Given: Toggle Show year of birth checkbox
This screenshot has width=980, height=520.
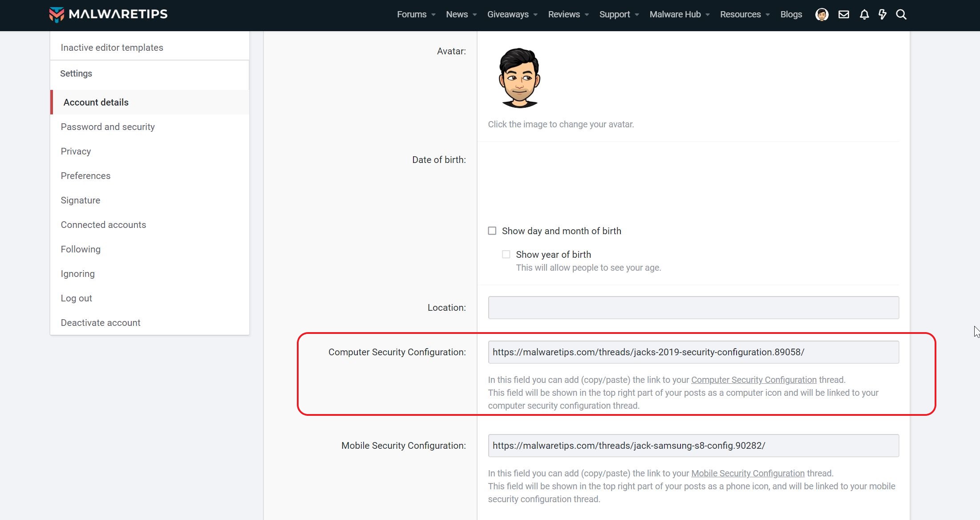Looking at the screenshot, I should (x=506, y=254).
